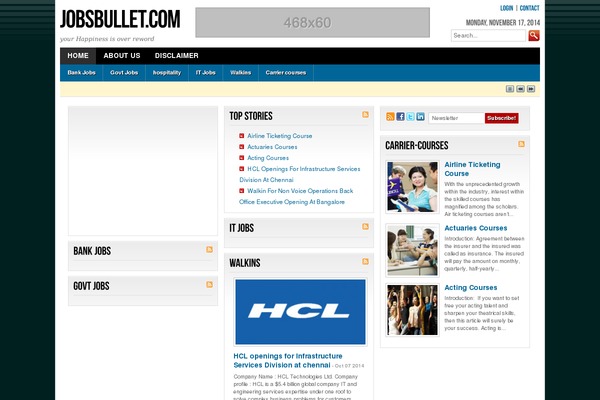Open Actuaries Courses heading in Carrier-Courses
The image size is (600, 400).
pyautogui.click(x=476, y=228)
